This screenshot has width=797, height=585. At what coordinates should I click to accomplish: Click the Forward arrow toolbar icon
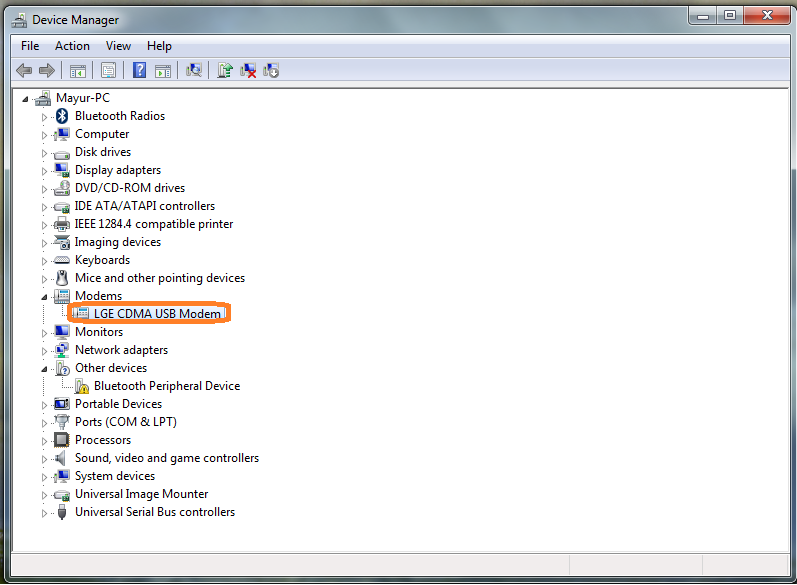coord(47,70)
